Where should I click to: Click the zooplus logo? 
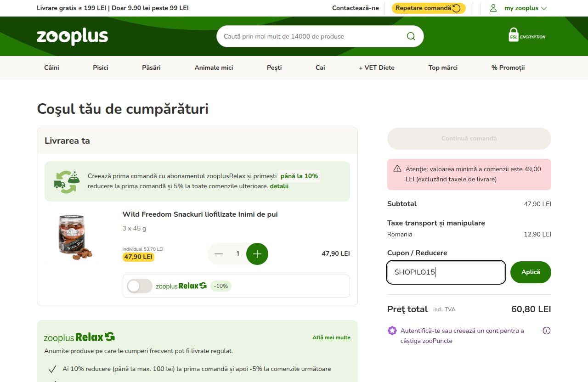click(x=73, y=36)
